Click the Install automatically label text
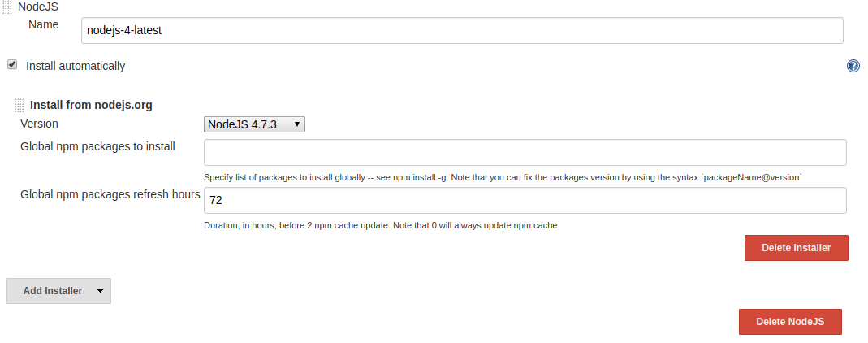 click(76, 66)
